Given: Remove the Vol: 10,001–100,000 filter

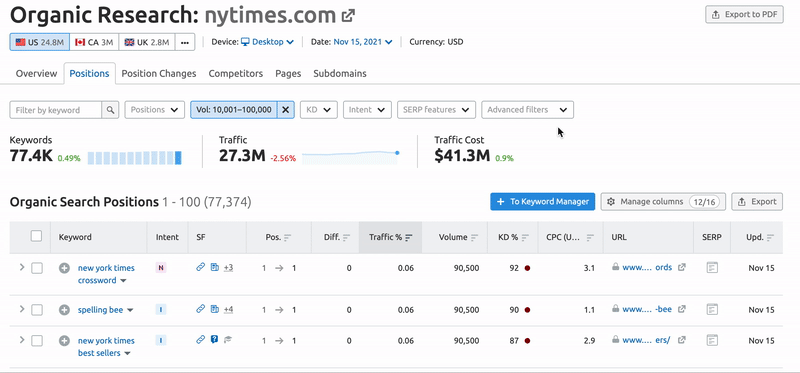Looking at the screenshot, I should point(286,110).
